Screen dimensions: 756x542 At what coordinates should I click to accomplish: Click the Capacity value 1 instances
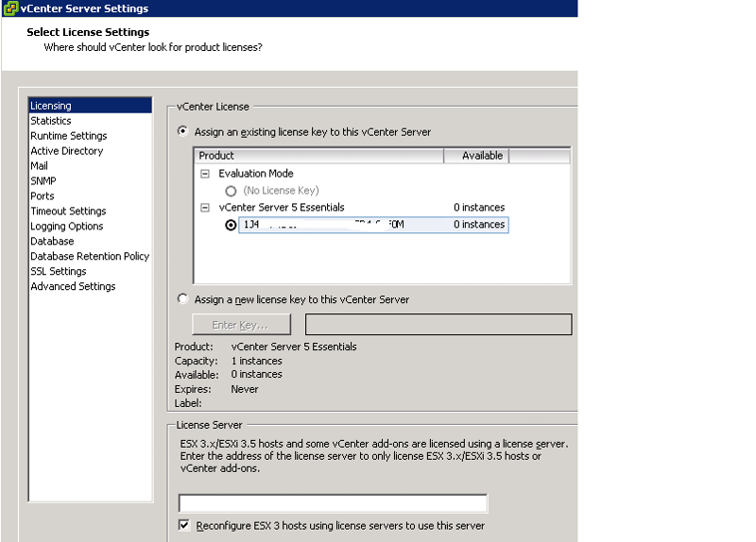256,361
